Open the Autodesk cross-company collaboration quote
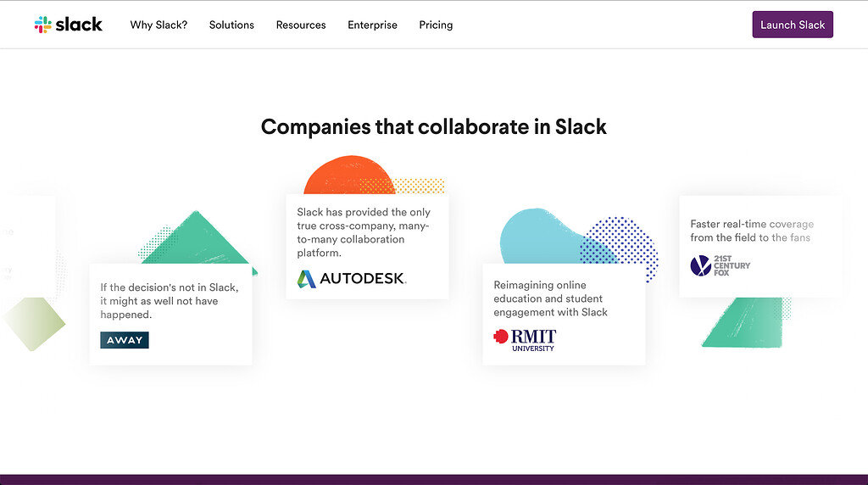This screenshot has width=868, height=485. click(x=364, y=232)
